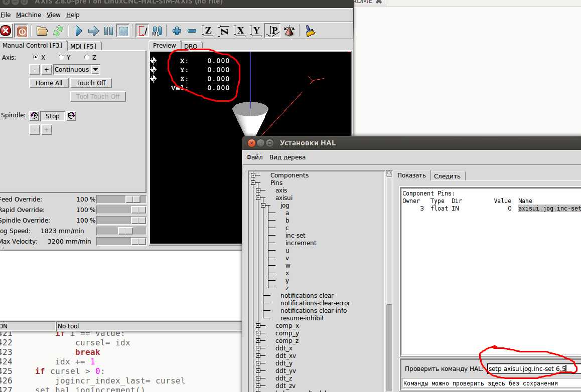581x392 pixels.
Task: Open the Вид дерева menu
Action: [x=287, y=157]
